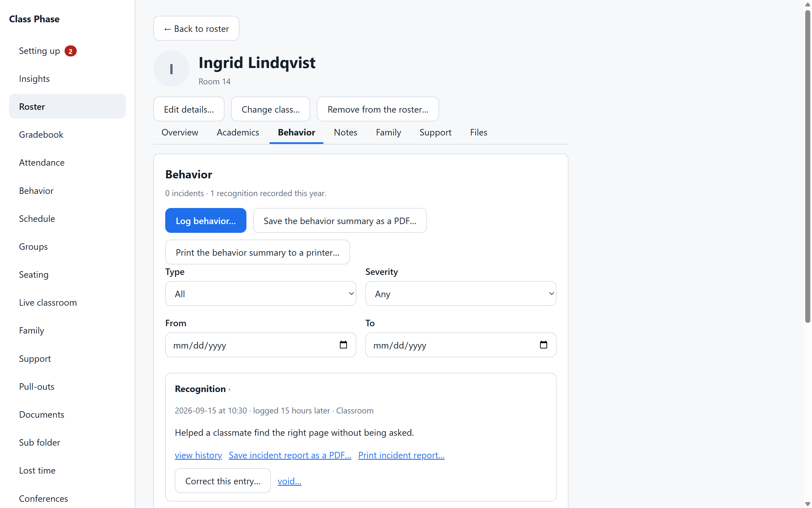Image resolution: width=812 pixels, height=508 pixels.
Task: Switch to the Overview tab
Action: click(x=180, y=132)
